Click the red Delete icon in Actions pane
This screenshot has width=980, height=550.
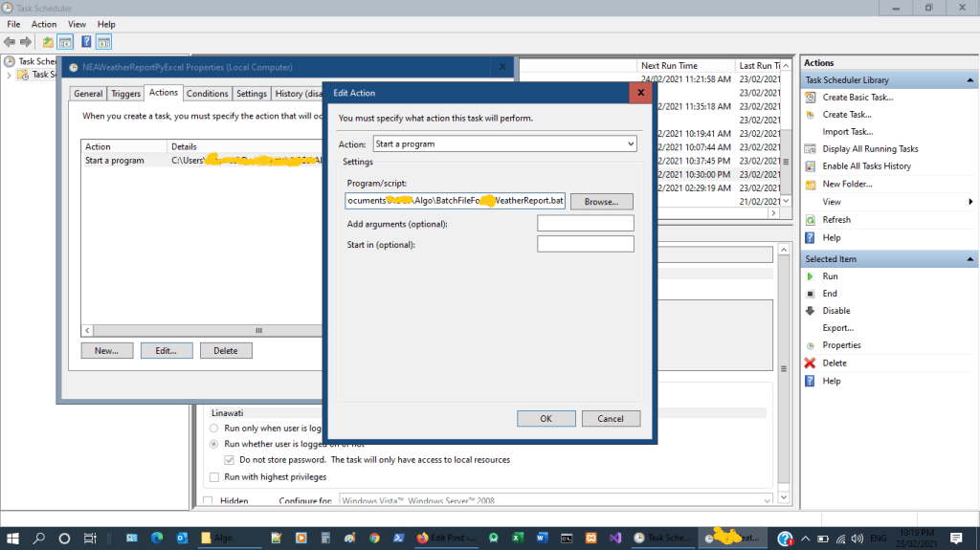point(811,363)
